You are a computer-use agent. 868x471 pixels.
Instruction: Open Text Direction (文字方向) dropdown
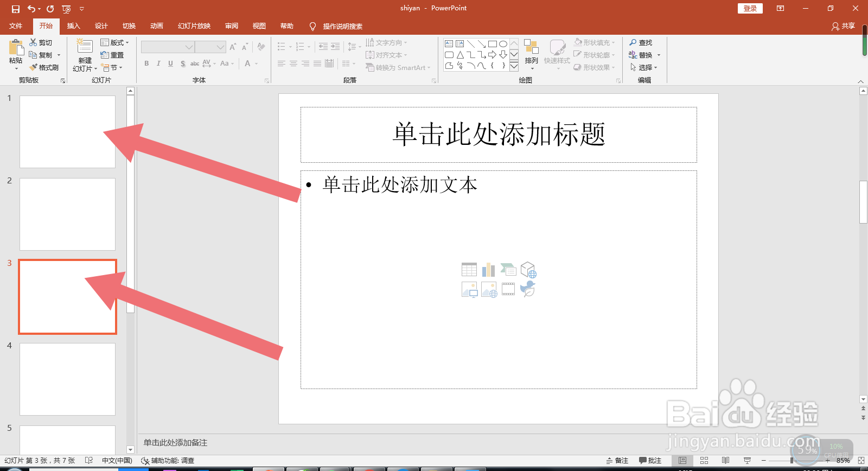coord(386,42)
